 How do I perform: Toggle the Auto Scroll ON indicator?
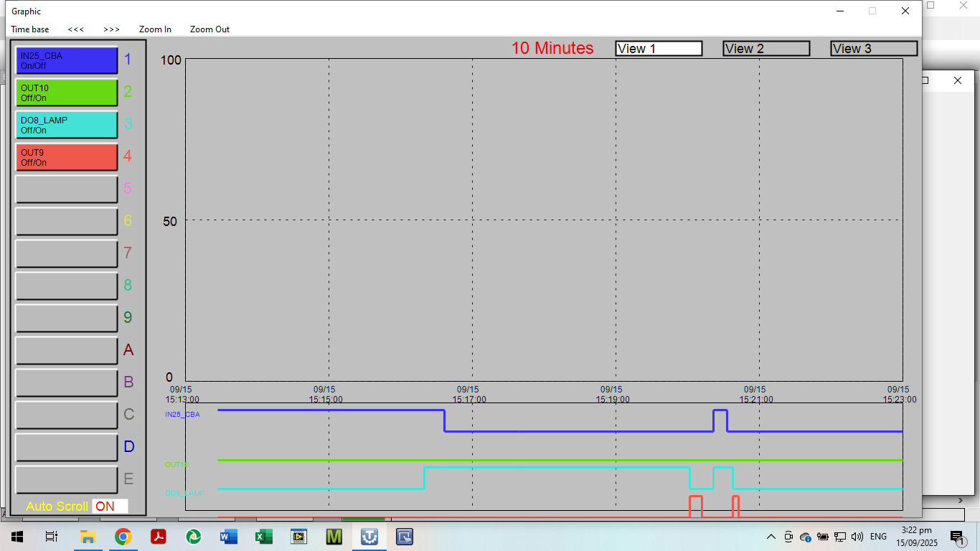pyautogui.click(x=110, y=507)
